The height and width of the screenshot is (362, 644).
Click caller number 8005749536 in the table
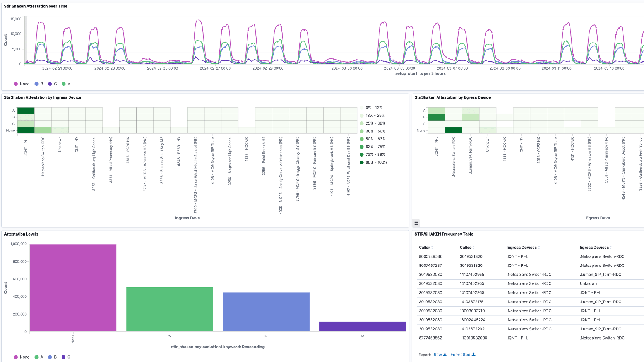coord(430,256)
